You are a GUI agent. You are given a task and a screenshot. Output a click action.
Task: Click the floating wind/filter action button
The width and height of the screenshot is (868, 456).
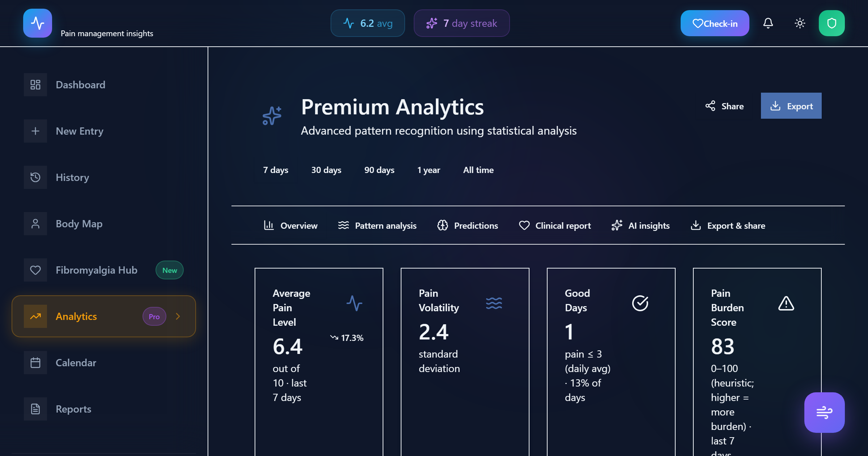[825, 411]
